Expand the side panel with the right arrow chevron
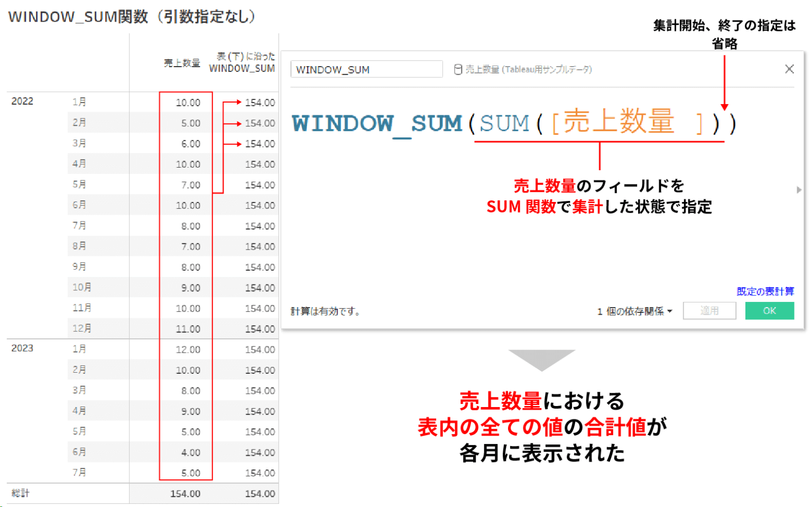Screen dimensions: 812x507 tap(800, 189)
